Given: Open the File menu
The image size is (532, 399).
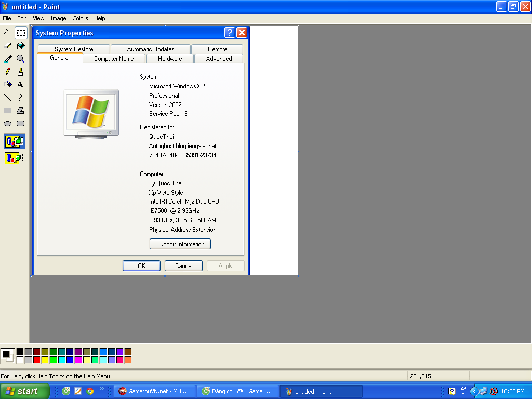Looking at the screenshot, I should pyautogui.click(x=7, y=18).
